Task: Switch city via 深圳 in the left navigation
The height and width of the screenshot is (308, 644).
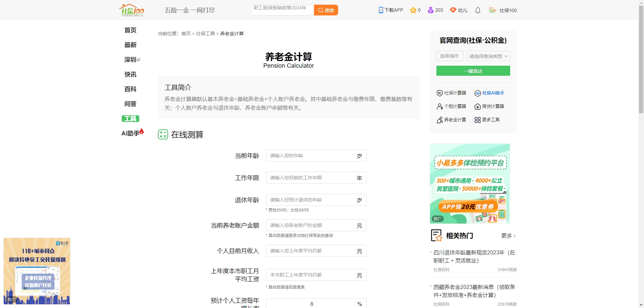Action: point(132,60)
